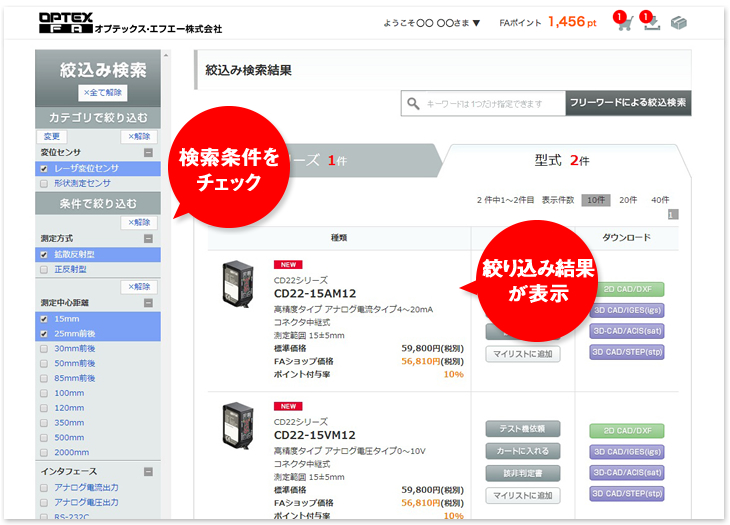This screenshot has width=730, height=525.
Task: Click the OPTEX FA logo
Action: pos(64,22)
